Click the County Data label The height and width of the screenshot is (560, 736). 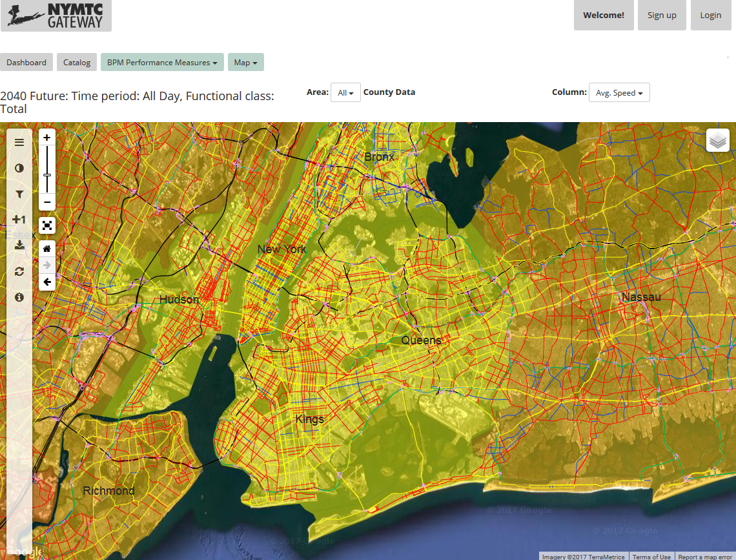coord(389,92)
